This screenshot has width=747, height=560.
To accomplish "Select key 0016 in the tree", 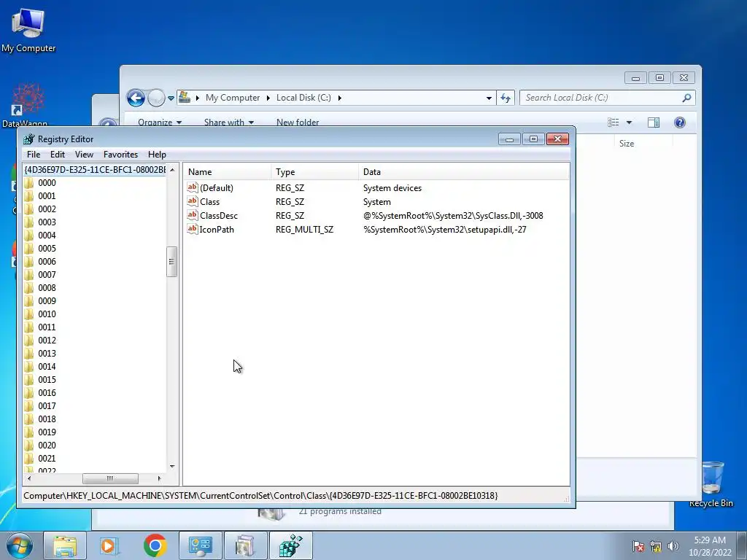I will 47,393.
